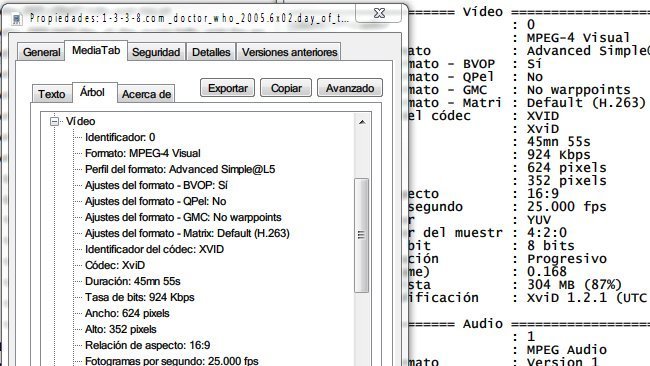Viewport: 650px width, 366px height.
Task: Select tree row 'Formato: MPEG-4 Visual'
Action: 143,153
